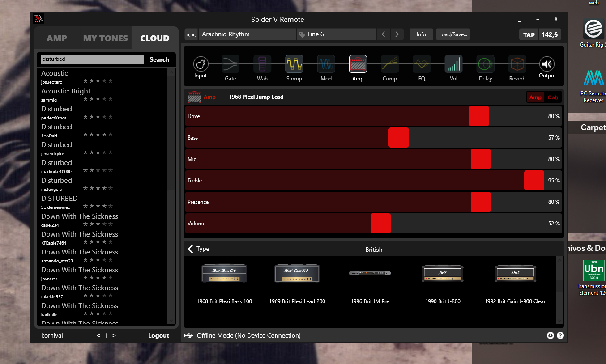The width and height of the screenshot is (606, 364).
Task: Toggle the Amp view button
Action: (535, 97)
